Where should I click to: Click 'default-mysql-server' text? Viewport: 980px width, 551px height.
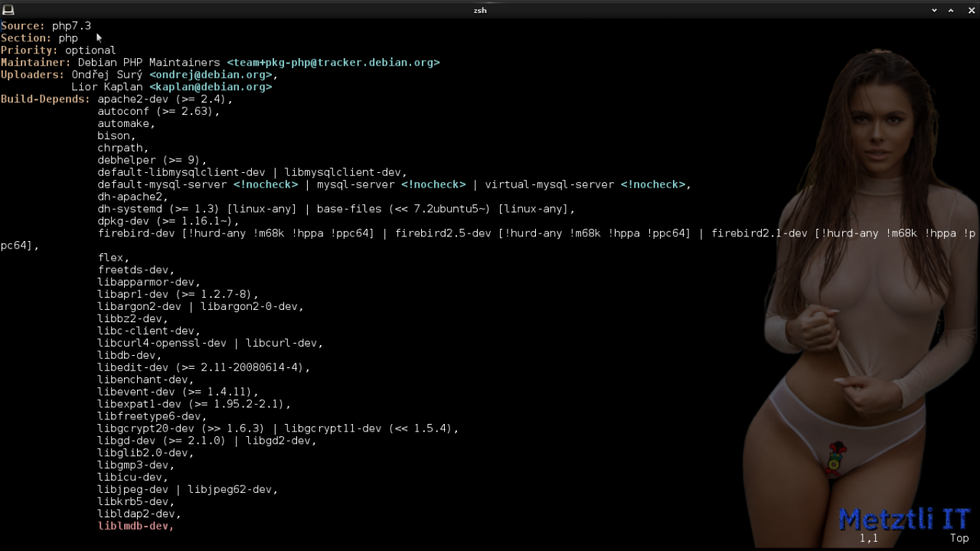162,185
